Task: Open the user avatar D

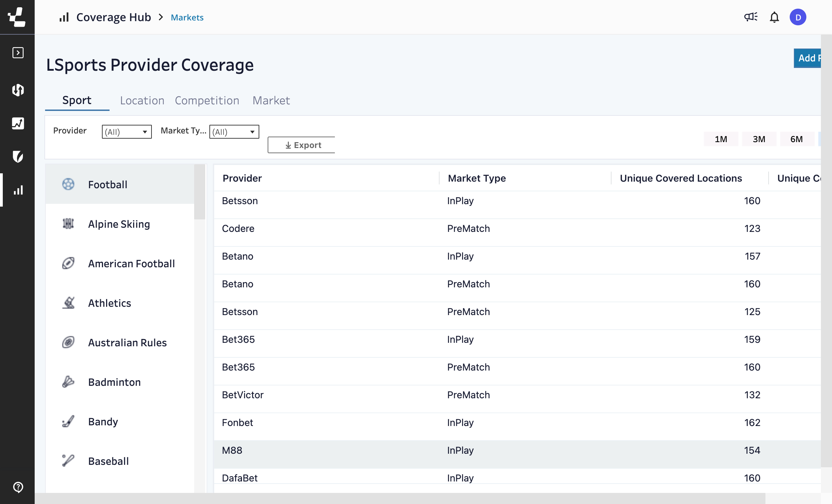Action: coord(798,17)
